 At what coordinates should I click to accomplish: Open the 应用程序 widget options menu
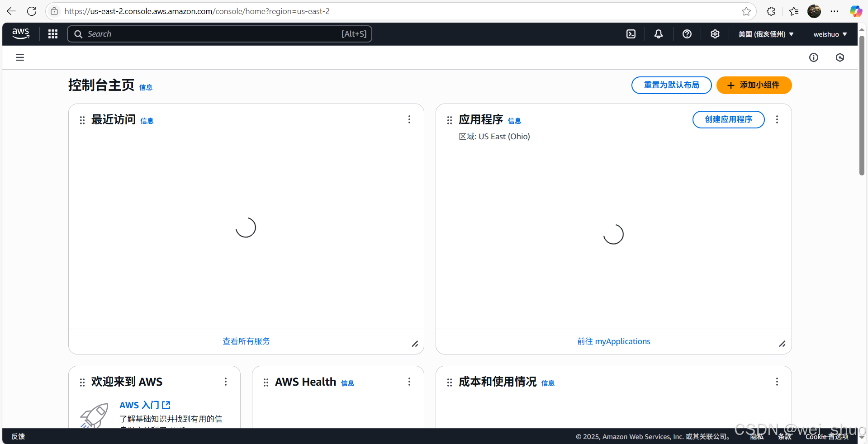pyautogui.click(x=777, y=119)
